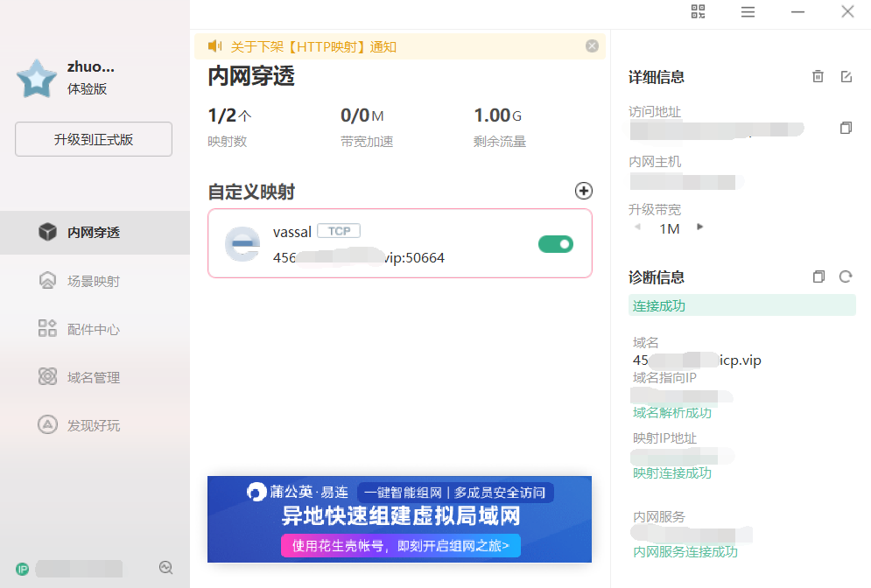Open the hamburger menu in title bar
Screen dimensions: 871x588
coord(748,11)
